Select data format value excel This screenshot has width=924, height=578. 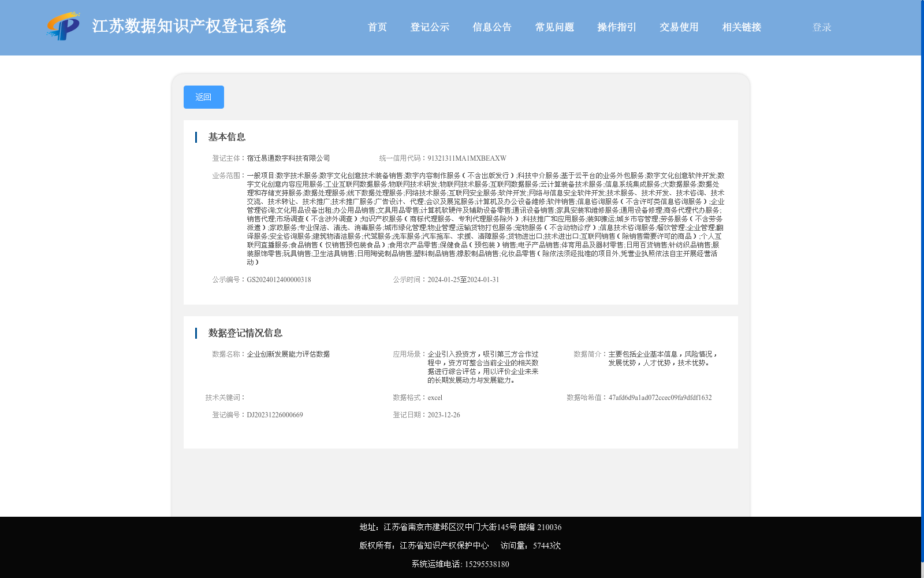tap(435, 398)
